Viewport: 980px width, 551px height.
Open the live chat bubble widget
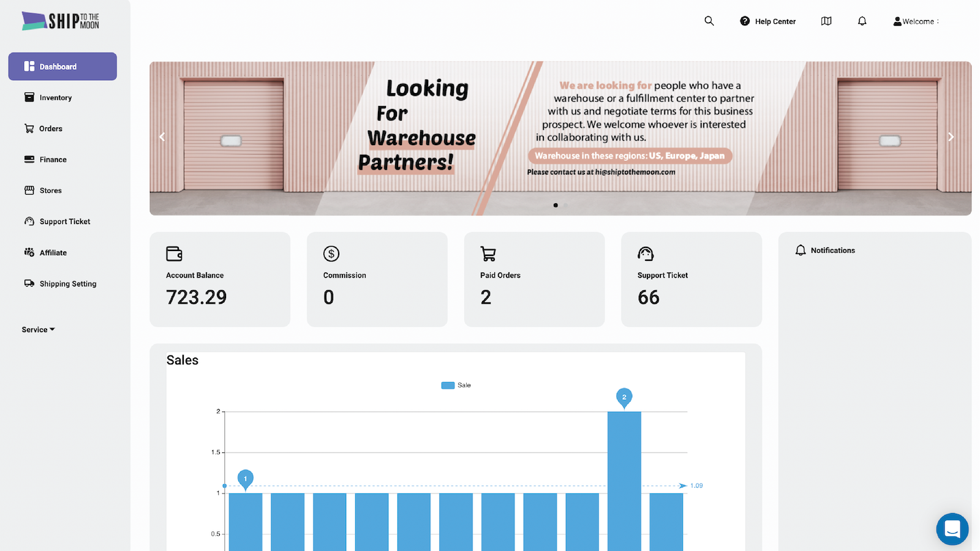coord(952,529)
